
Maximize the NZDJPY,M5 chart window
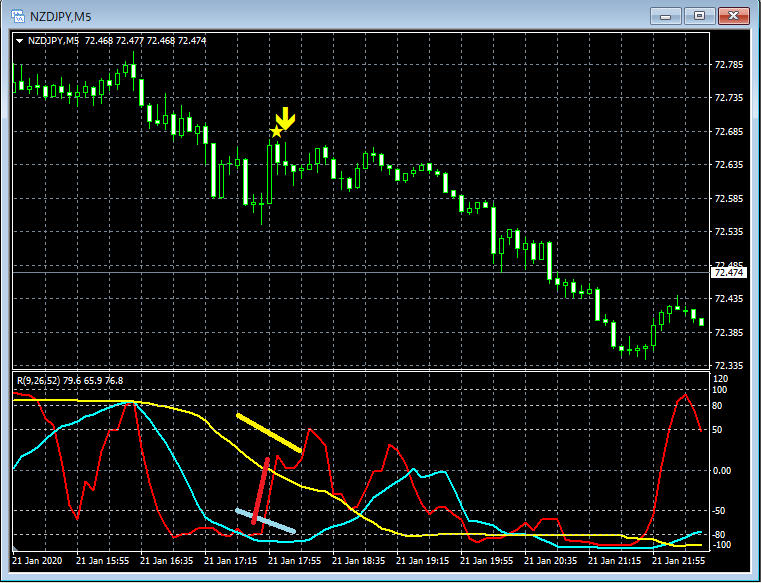[699, 16]
